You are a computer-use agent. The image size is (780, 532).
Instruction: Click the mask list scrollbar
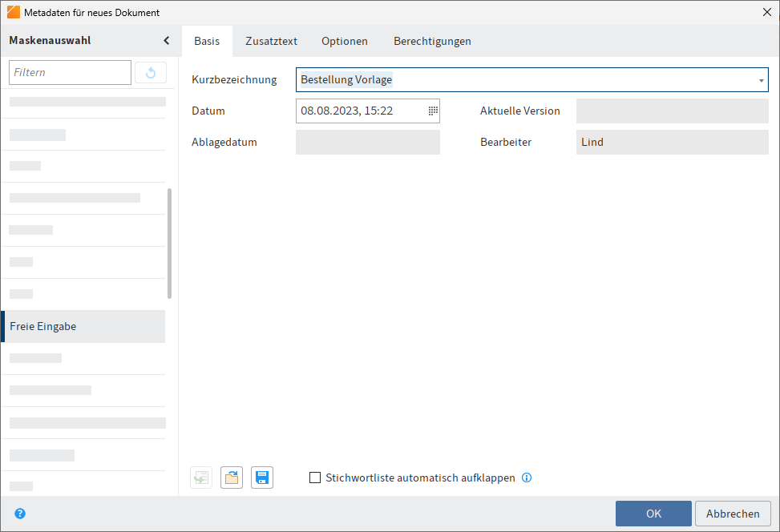168,240
